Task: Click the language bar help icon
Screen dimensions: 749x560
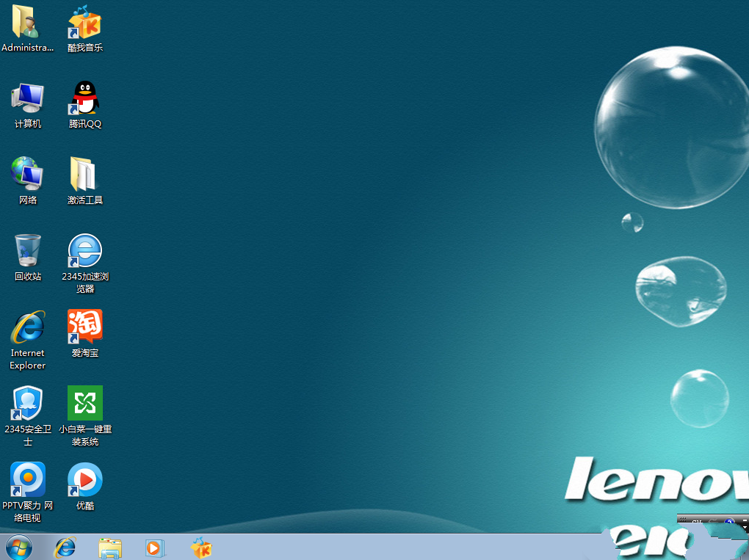Action: [728, 523]
